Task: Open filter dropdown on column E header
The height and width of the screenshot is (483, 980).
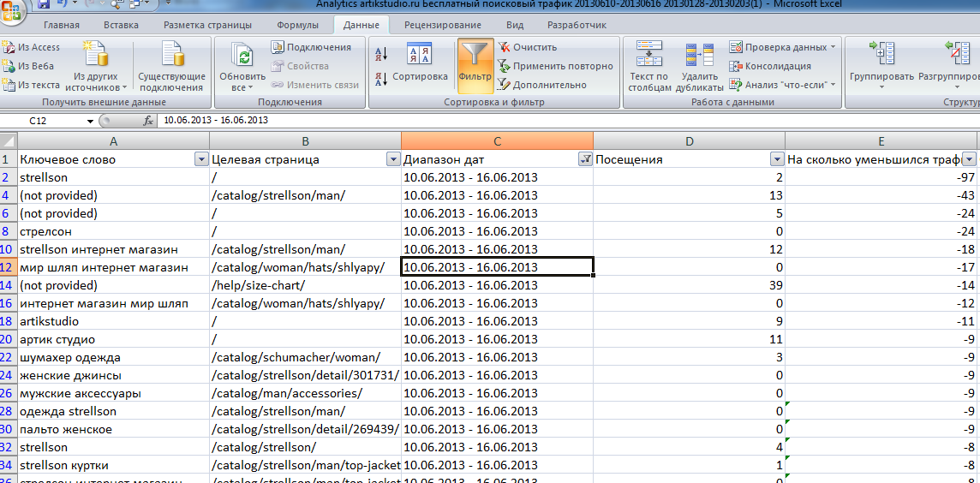Action: click(x=970, y=160)
